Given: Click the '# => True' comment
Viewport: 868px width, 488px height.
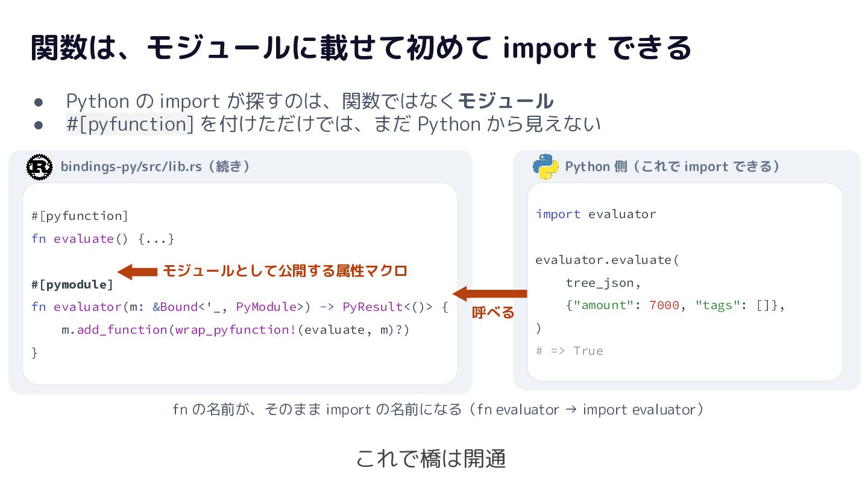Looking at the screenshot, I should pyautogui.click(x=569, y=351).
